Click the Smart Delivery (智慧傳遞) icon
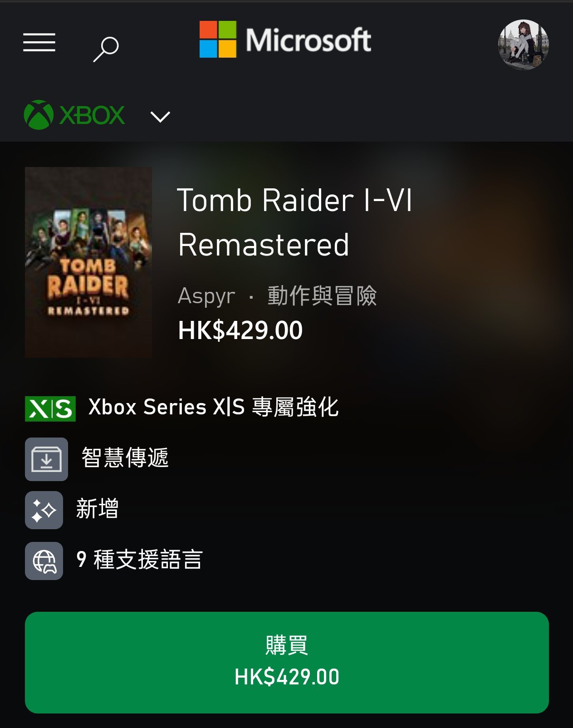Image resolution: width=573 pixels, height=728 pixels. (x=46, y=459)
